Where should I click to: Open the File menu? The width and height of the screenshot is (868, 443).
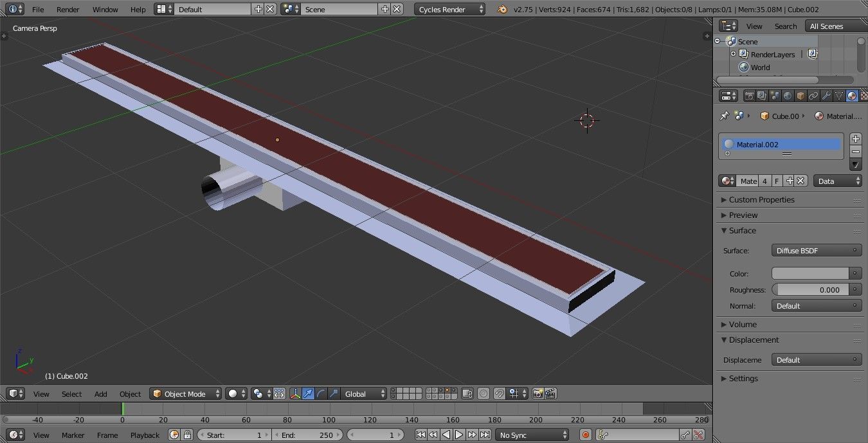38,9
